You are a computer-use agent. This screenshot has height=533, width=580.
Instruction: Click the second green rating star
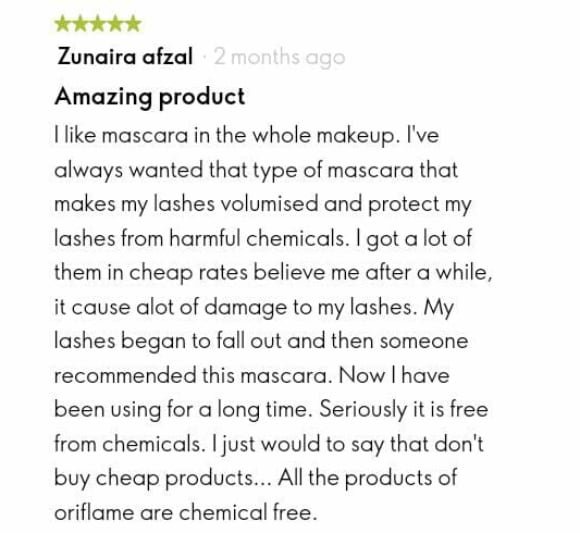click(80, 24)
